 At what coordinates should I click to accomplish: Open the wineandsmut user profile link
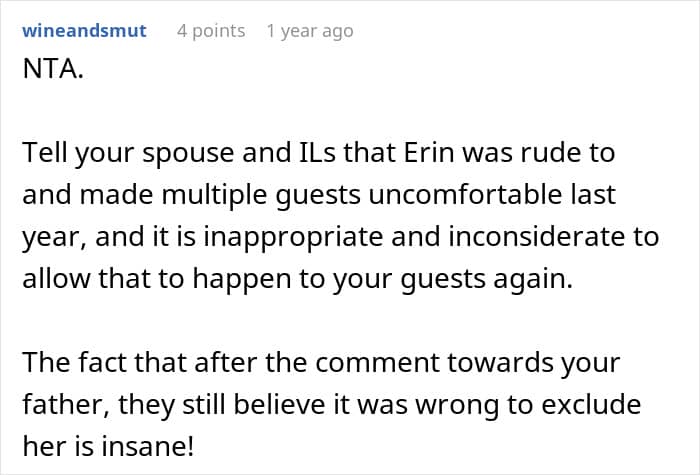(84, 31)
